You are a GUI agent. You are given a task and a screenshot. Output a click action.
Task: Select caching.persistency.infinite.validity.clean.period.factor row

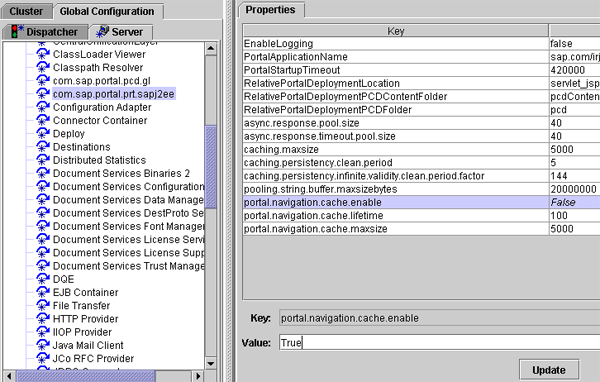click(x=421, y=176)
